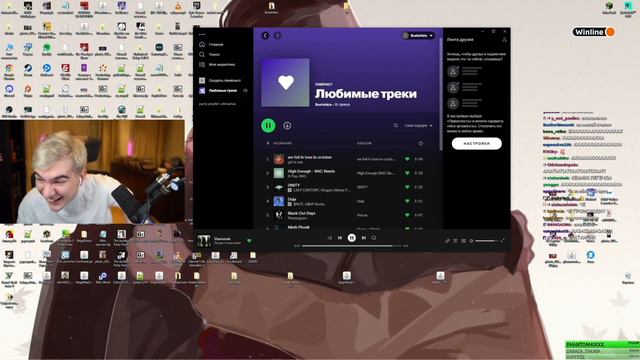
Task: Click now-playing album art in bottom bar
Action: (204, 240)
